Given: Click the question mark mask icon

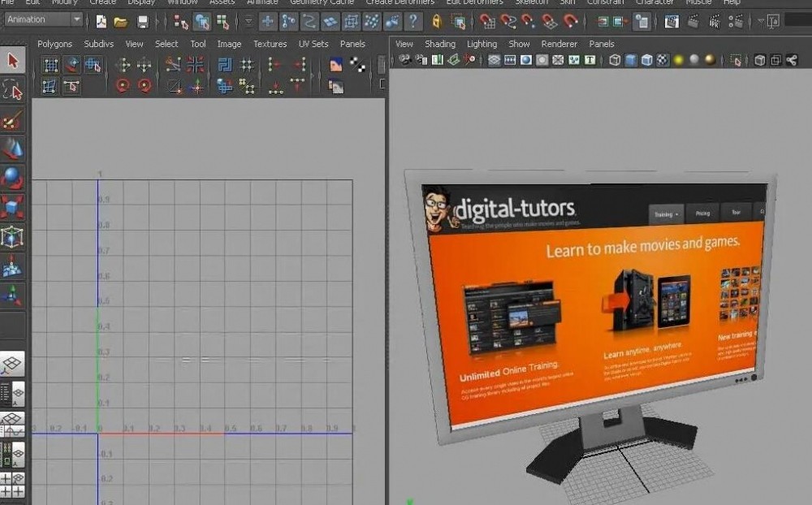Looking at the screenshot, I should coord(412,22).
